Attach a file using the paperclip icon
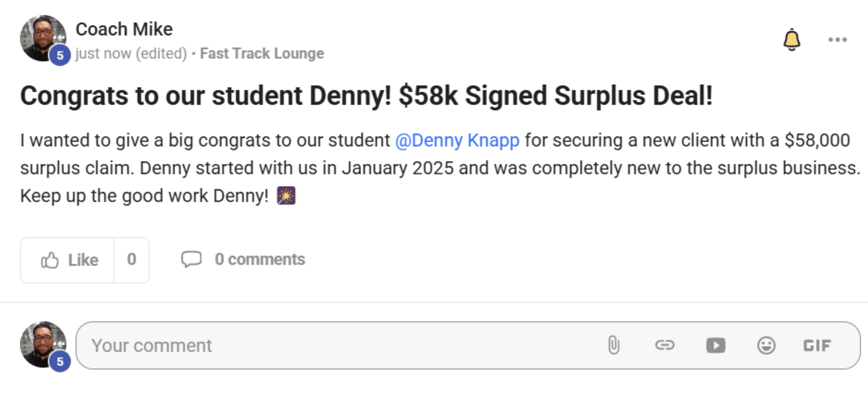This screenshot has height=396, width=868. [614, 345]
